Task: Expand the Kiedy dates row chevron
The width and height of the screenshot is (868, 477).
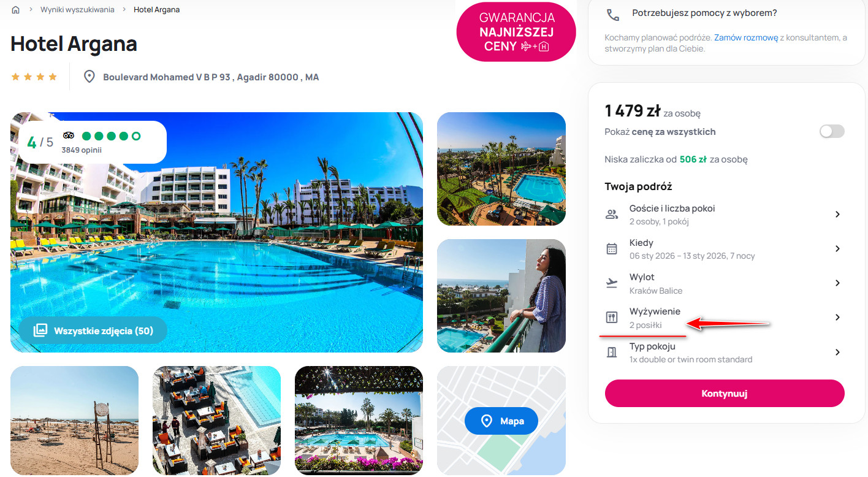Action: pos(837,248)
